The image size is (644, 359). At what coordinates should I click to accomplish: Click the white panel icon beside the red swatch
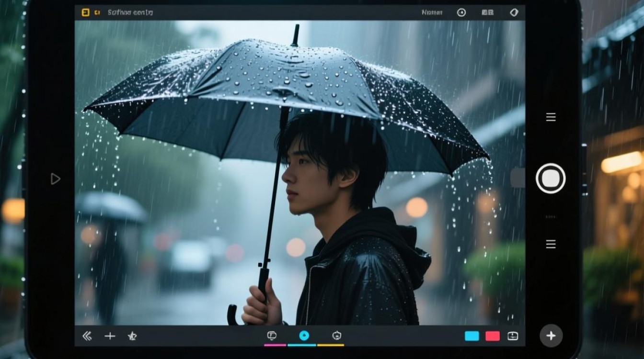513,336
